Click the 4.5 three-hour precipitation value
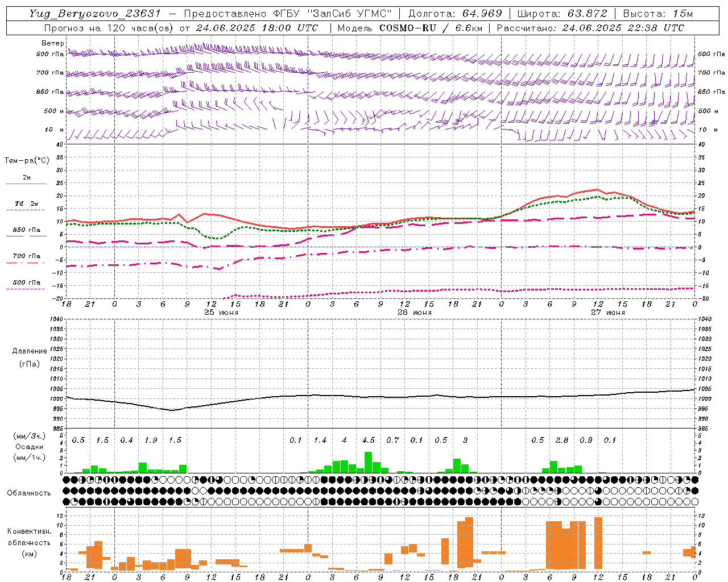The width and height of the screenshot is (728, 582). pyautogui.click(x=369, y=440)
